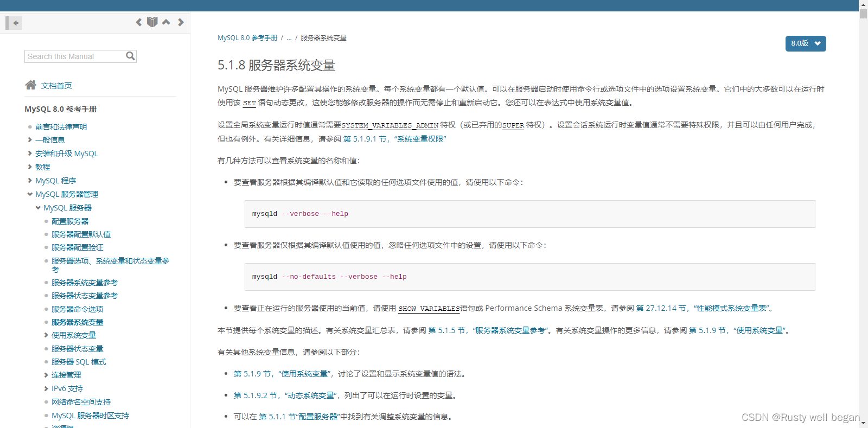Screen dimensions: 868x428
Task: Go to next page arrow
Action: click(181, 22)
